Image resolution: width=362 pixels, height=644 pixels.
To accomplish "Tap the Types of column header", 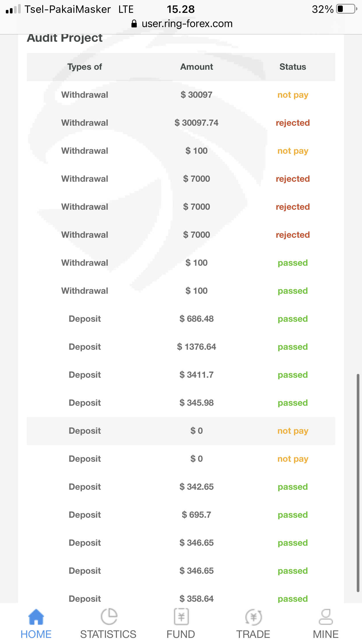I will tap(85, 67).
